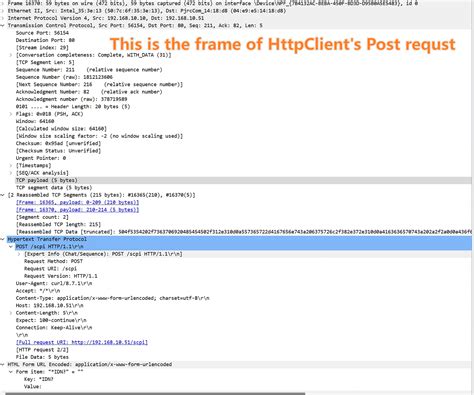The image size is (474, 395).
Task: Expand the Internet Protocol Version 4 layer
Action: tap(3, 18)
